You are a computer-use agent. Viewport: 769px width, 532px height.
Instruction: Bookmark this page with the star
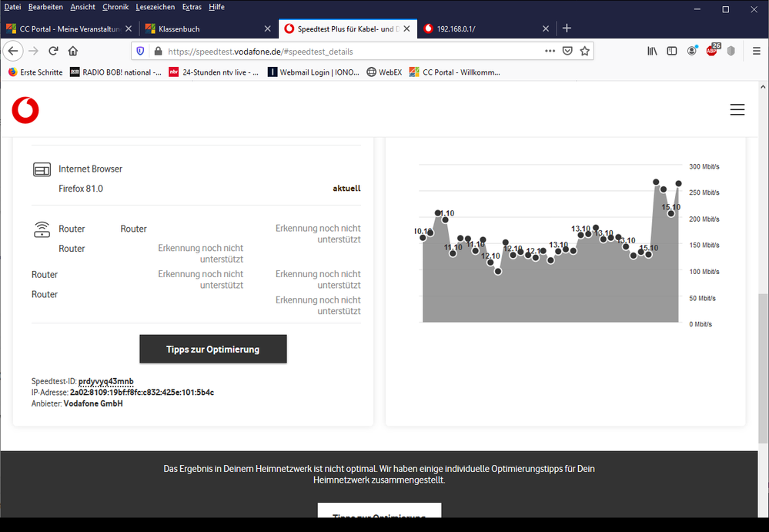pos(584,51)
